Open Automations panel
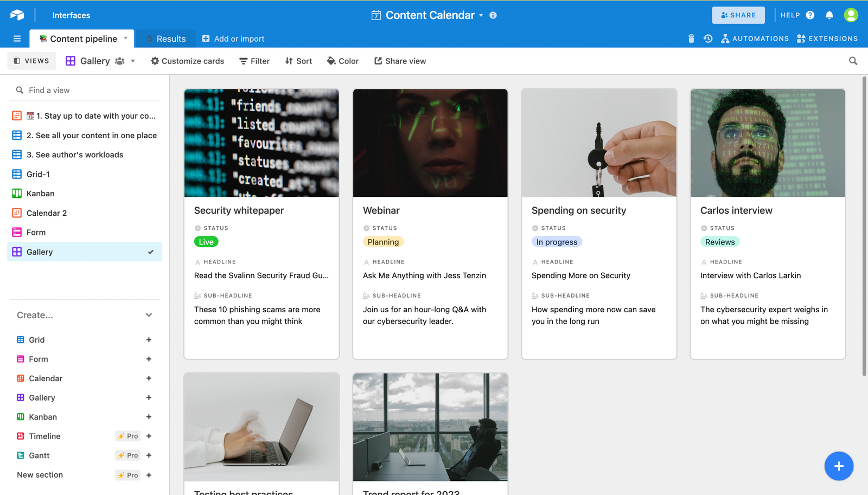 pos(755,38)
